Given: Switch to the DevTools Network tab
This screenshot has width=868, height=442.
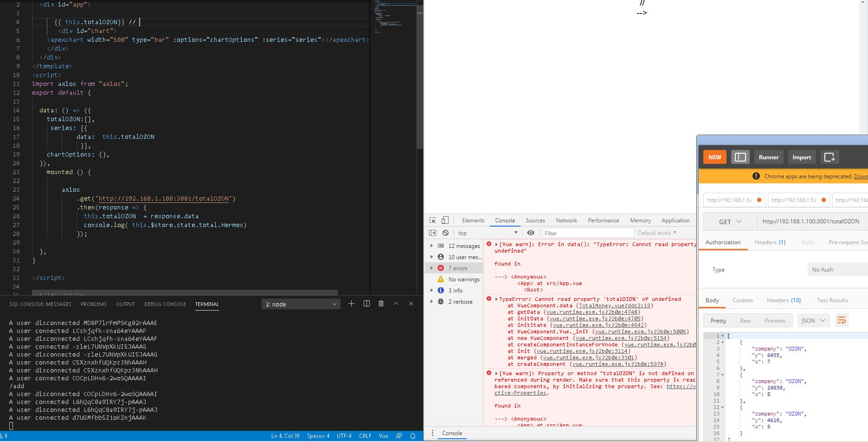Looking at the screenshot, I should [566, 221].
